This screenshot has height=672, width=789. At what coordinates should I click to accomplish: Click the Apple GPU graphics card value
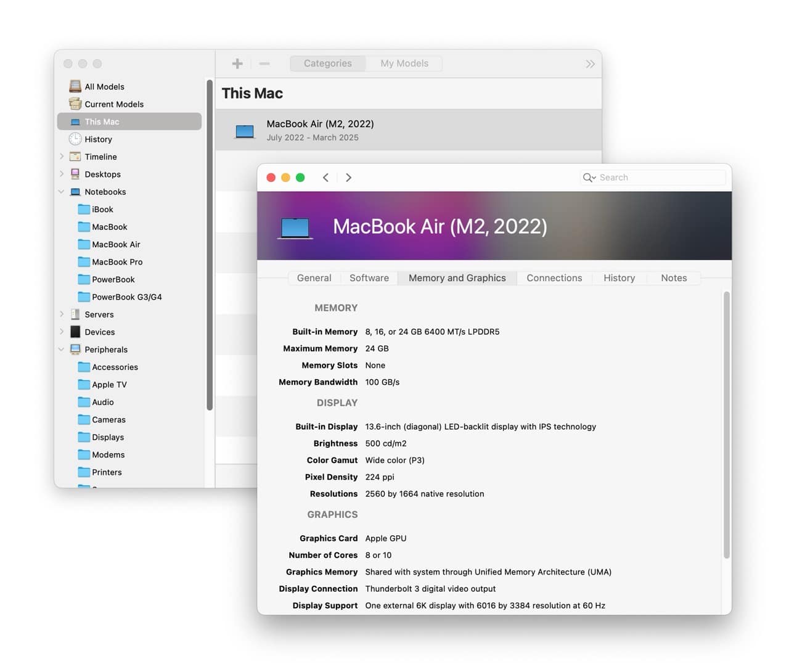click(x=386, y=538)
